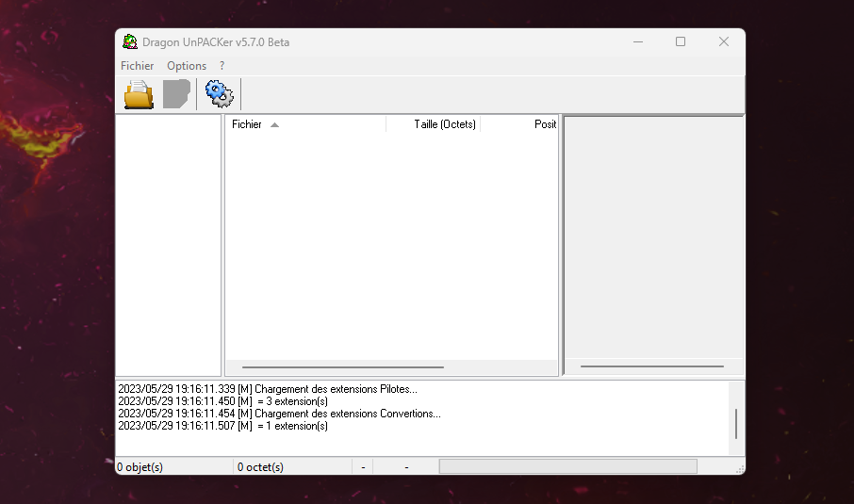Open the ? help menu

[222, 66]
